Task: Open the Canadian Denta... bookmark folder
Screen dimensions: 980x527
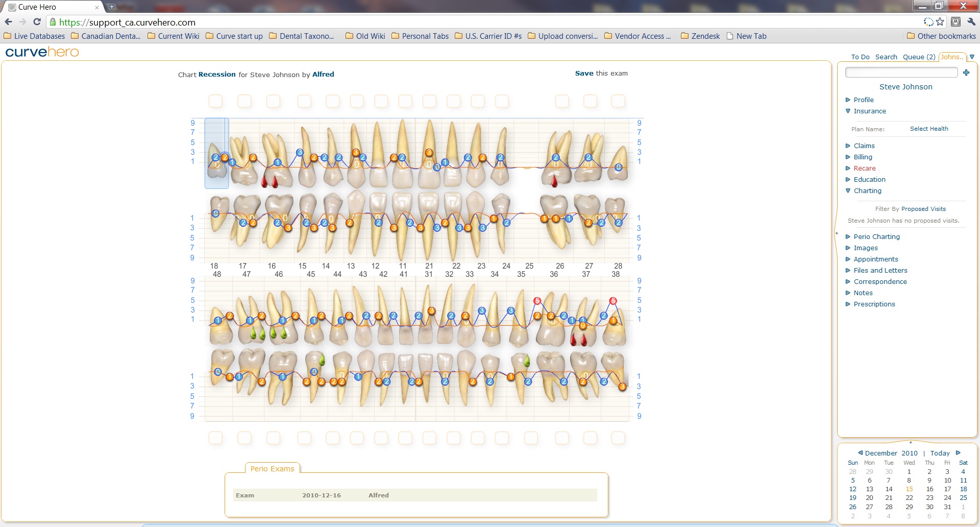Action: point(106,36)
